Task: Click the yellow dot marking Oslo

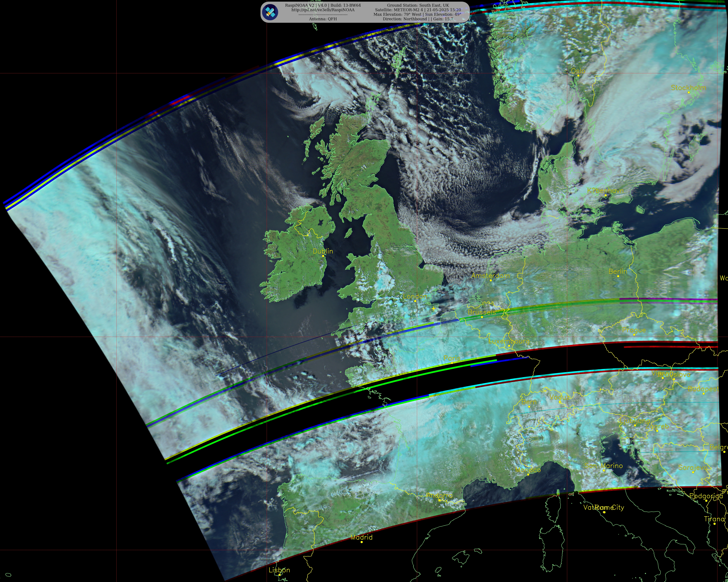Action: pyautogui.click(x=578, y=76)
